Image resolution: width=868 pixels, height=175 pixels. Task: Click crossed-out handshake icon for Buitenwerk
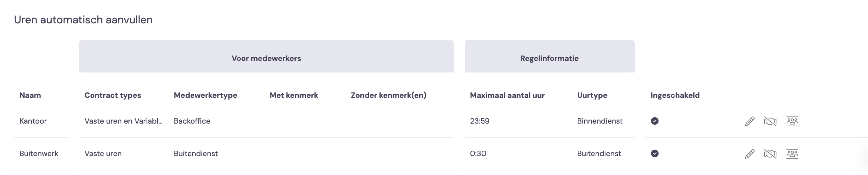tap(770, 154)
